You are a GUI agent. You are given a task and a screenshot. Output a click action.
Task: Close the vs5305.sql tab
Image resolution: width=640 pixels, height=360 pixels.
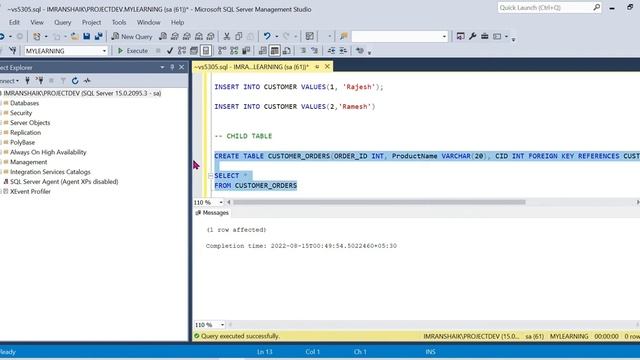(x=327, y=66)
